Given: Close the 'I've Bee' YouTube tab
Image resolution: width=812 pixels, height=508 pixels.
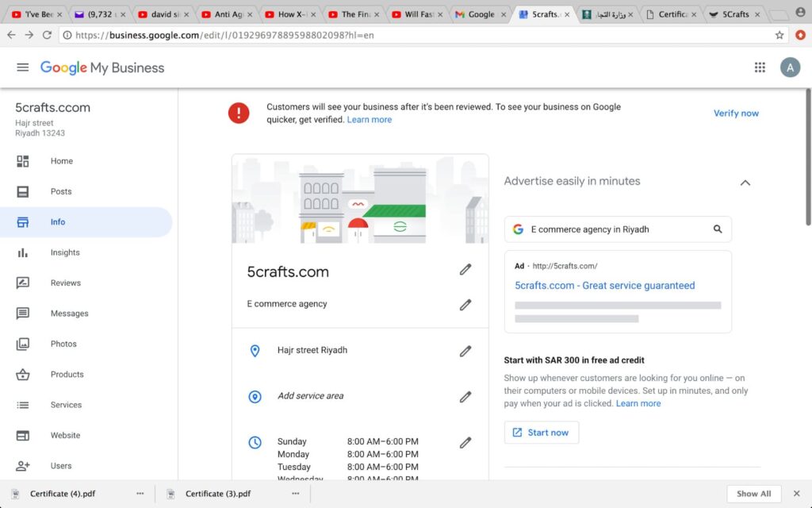Looking at the screenshot, I should 59,14.
